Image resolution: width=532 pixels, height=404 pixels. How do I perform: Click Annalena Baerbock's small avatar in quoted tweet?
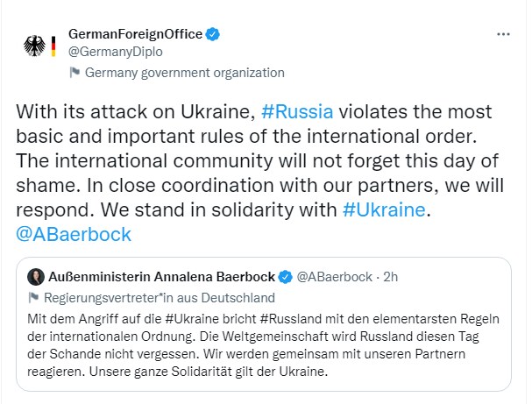click(x=34, y=277)
